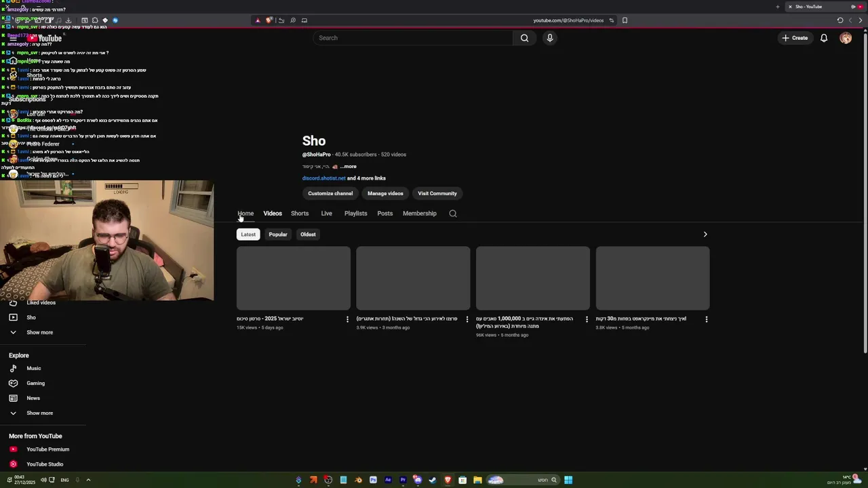
Task: Go forward with the browser arrow
Action: click(x=860, y=20)
